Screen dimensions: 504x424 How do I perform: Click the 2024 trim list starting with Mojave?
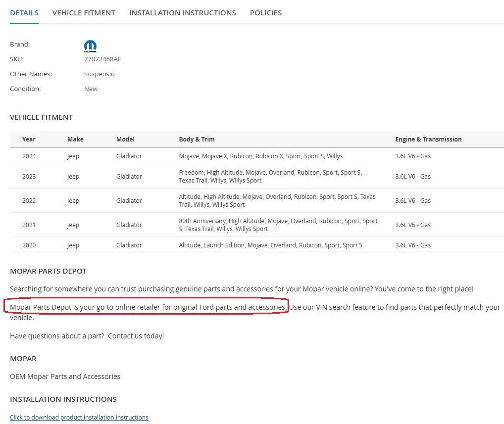(261, 156)
